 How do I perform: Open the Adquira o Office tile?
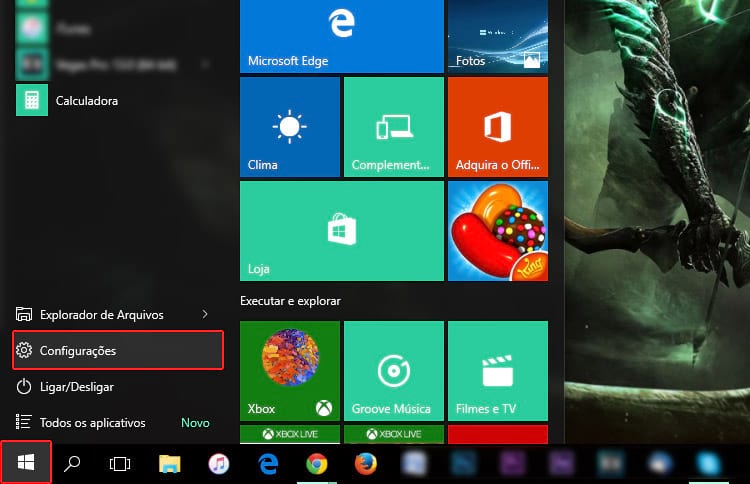(498, 127)
